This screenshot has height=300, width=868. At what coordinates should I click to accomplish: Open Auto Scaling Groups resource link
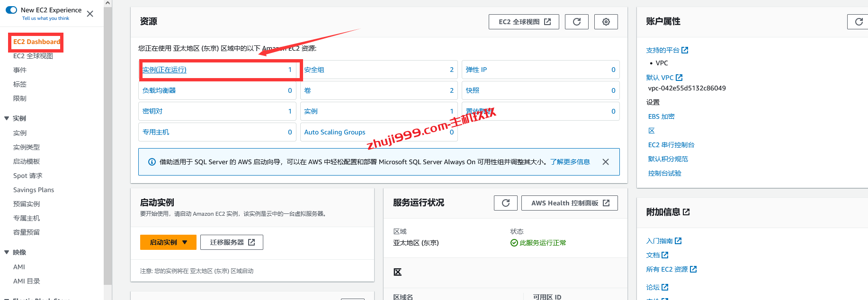(335, 132)
